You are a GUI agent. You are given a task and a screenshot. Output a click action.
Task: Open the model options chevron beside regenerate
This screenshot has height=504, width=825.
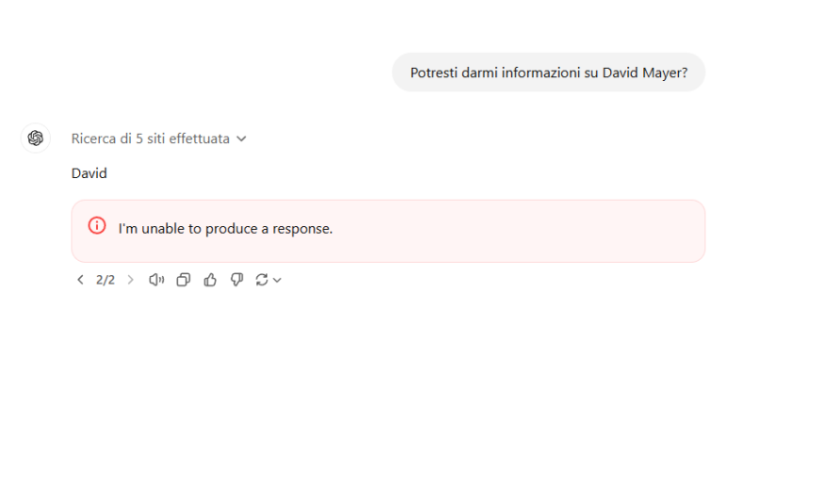coord(277,281)
